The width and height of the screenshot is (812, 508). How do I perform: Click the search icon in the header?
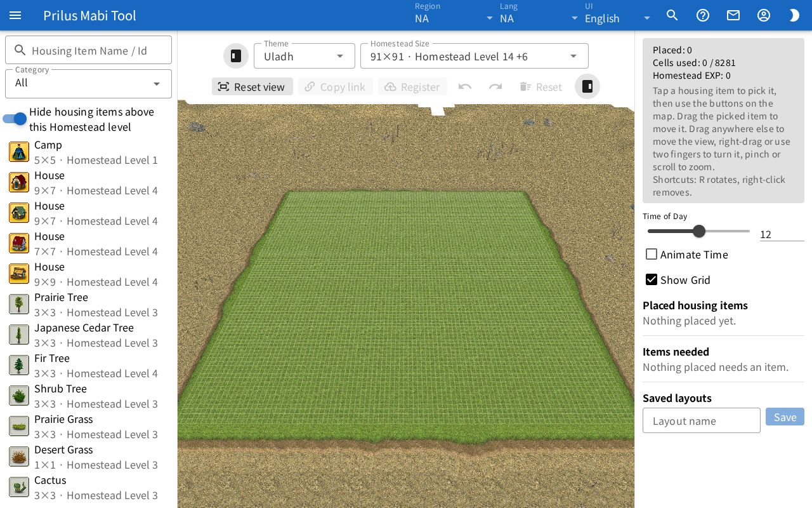(x=672, y=15)
